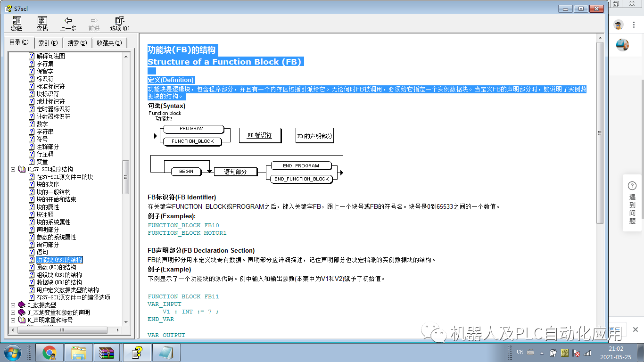
Task: Collapse the H_S7-SCL程序结构 tree node
Action: coord(13,169)
